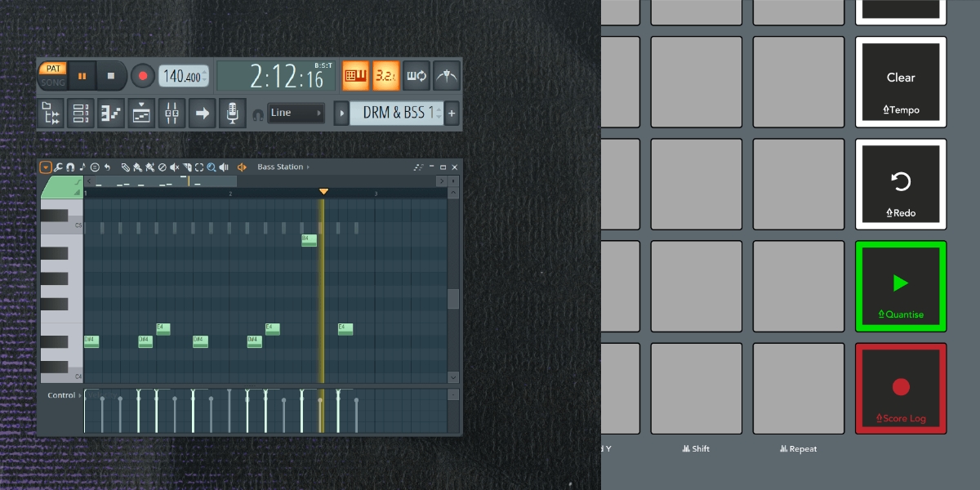This screenshot has height=490, width=980.
Task: Click the undo arrow in the piano roll
Action: tap(107, 167)
